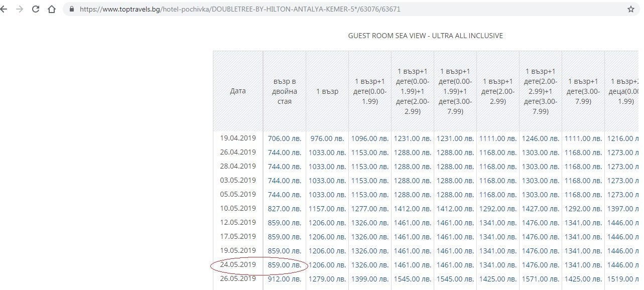Click the 'възр в двойна стая' column header
The image size is (644, 290).
(x=285, y=91)
